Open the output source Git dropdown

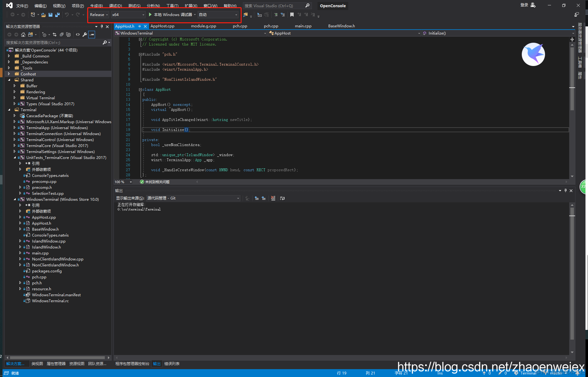click(x=193, y=198)
